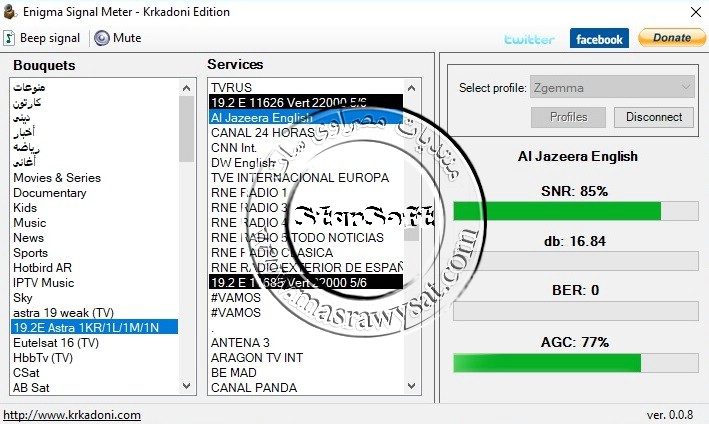709x424 pixels.
Task: Click the Bouquets list scroll-up arrow
Action: 186,88
